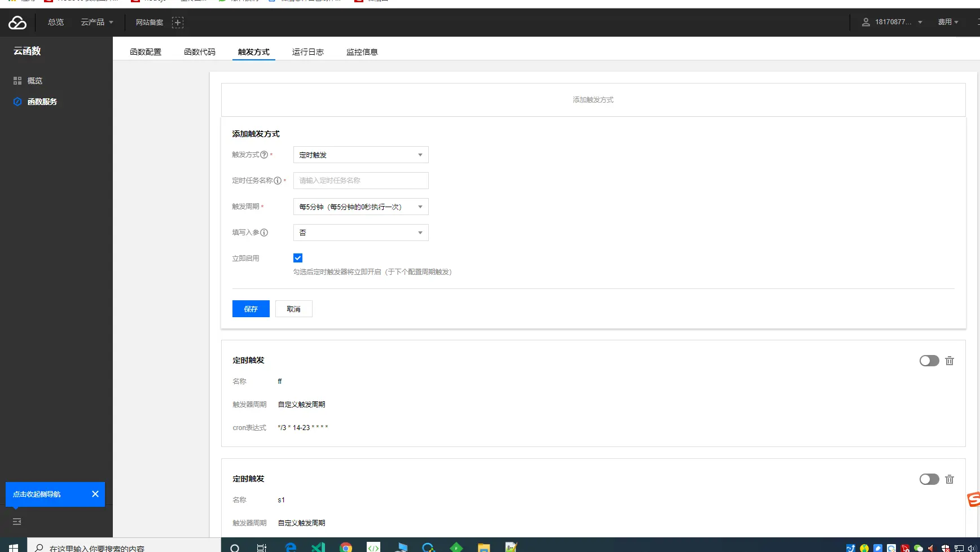
Task: Focus the 定时任务名称 input field
Action: 361,181
